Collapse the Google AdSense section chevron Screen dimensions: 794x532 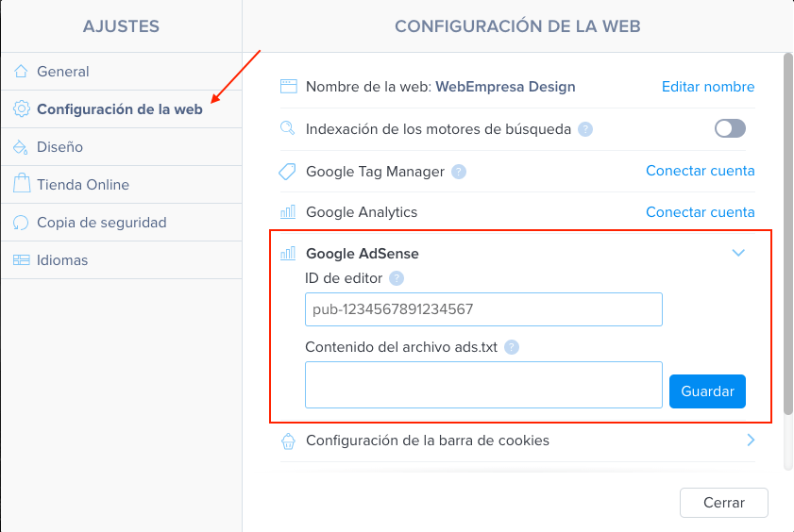tap(738, 253)
